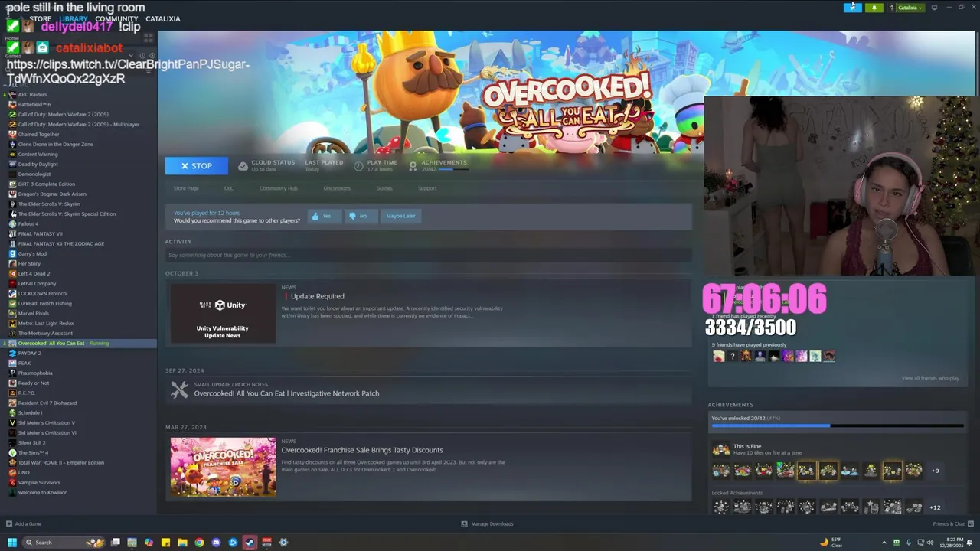Open the Investigative Network Patch note
980x551 pixels.
286,393
